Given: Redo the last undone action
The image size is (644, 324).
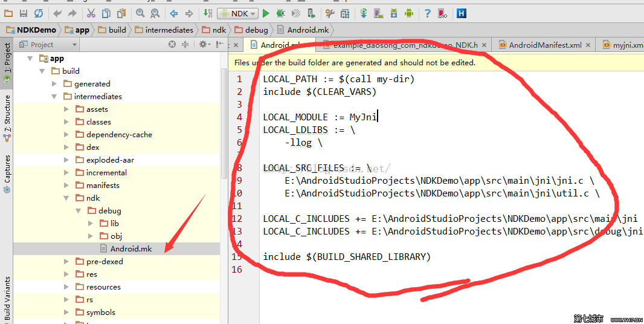Looking at the screenshot, I should (72, 13).
